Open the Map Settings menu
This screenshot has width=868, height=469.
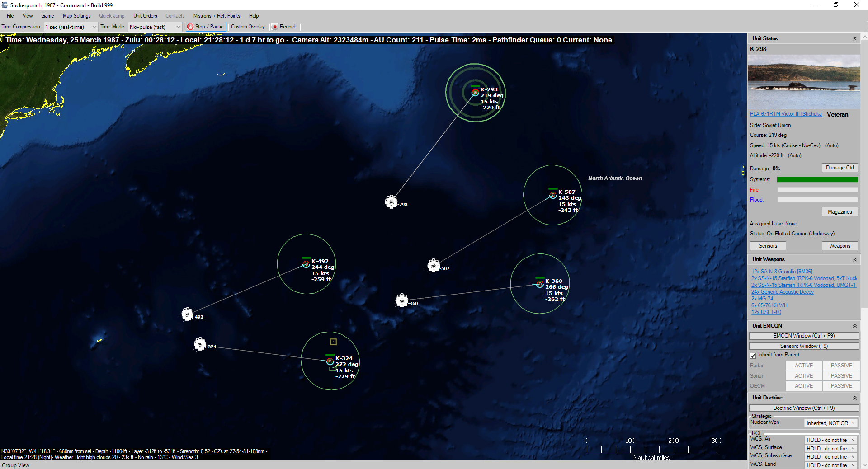click(x=76, y=16)
